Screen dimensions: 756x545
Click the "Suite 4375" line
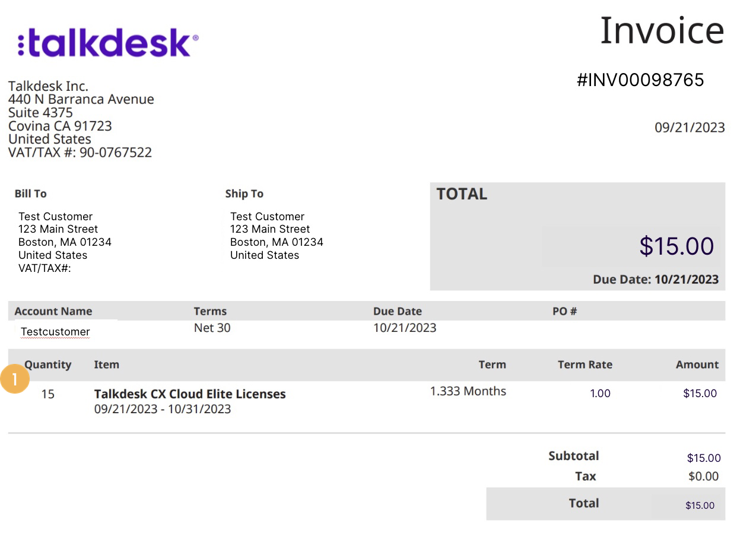(40, 113)
